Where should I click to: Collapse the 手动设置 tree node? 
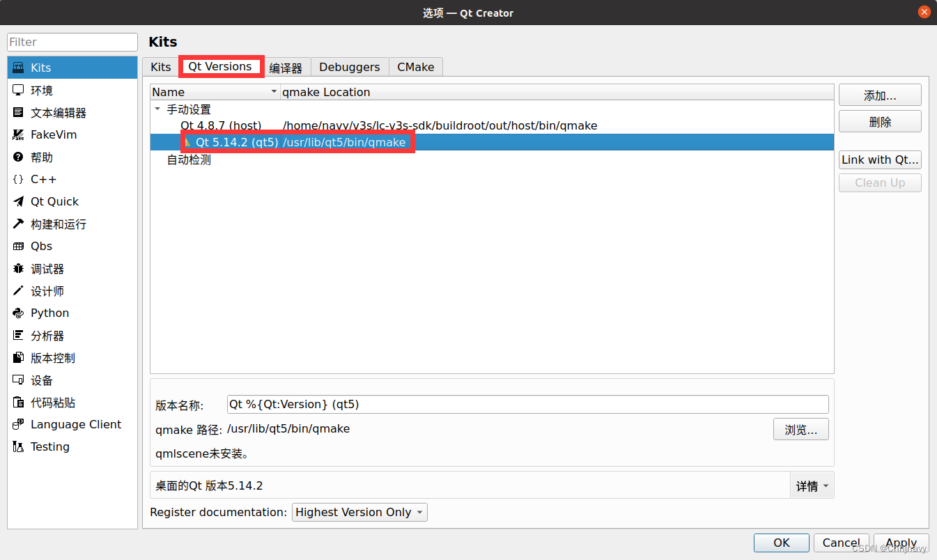[157, 109]
